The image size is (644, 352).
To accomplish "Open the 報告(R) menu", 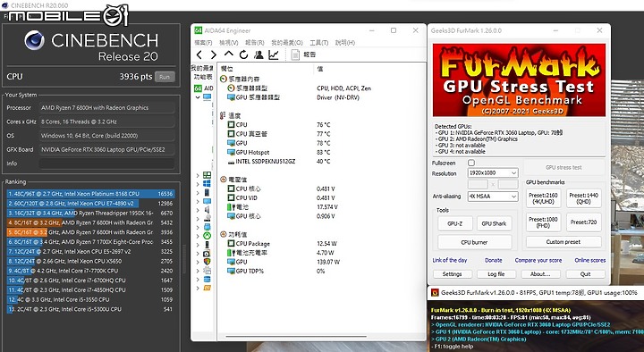I will click(x=255, y=42).
